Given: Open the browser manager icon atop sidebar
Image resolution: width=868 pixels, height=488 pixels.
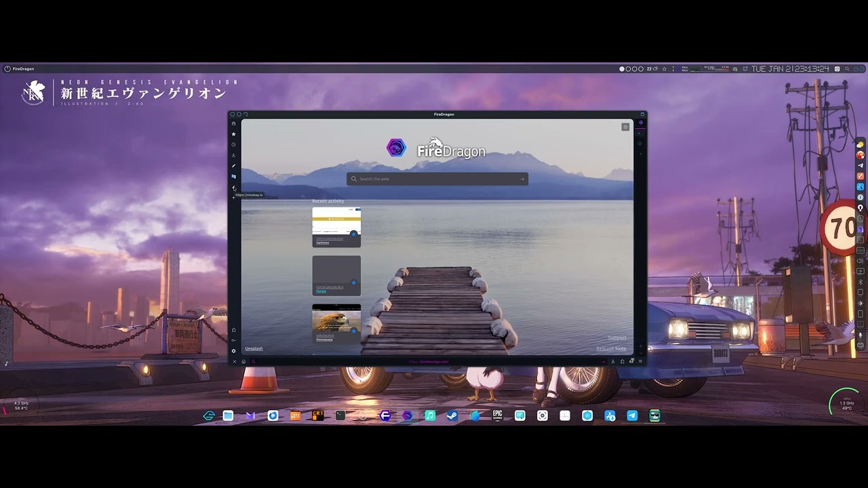Looking at the screenshot, I should [x=233, y=123].
